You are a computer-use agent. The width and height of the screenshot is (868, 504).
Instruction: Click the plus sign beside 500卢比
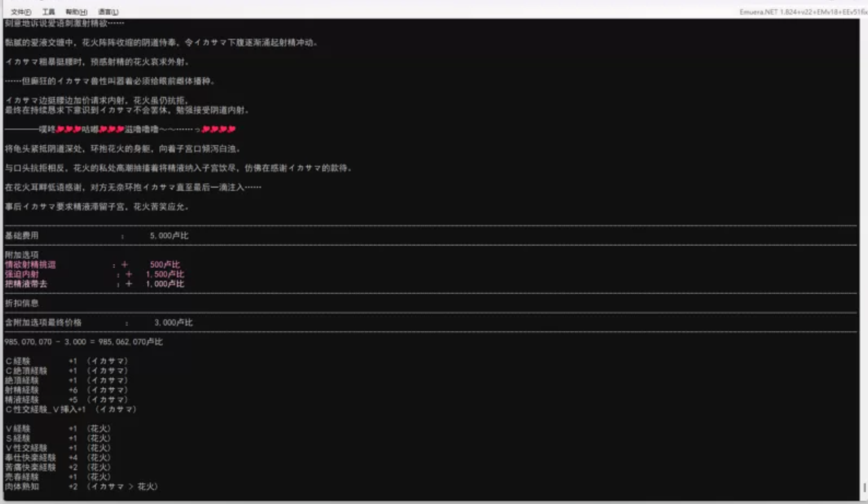[x=125, y=264]
